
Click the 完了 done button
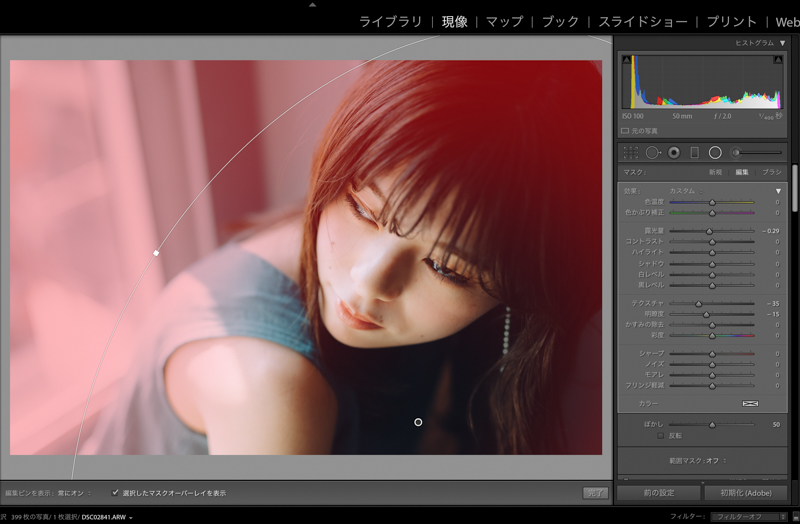coord(595,493)
